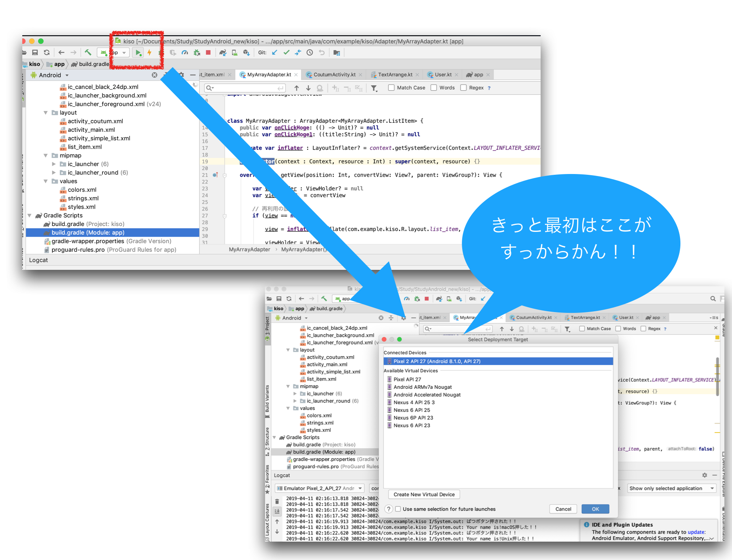
Task: Check Use same selection for future launches
Action: pyautogui.click(x=398, y=509)
